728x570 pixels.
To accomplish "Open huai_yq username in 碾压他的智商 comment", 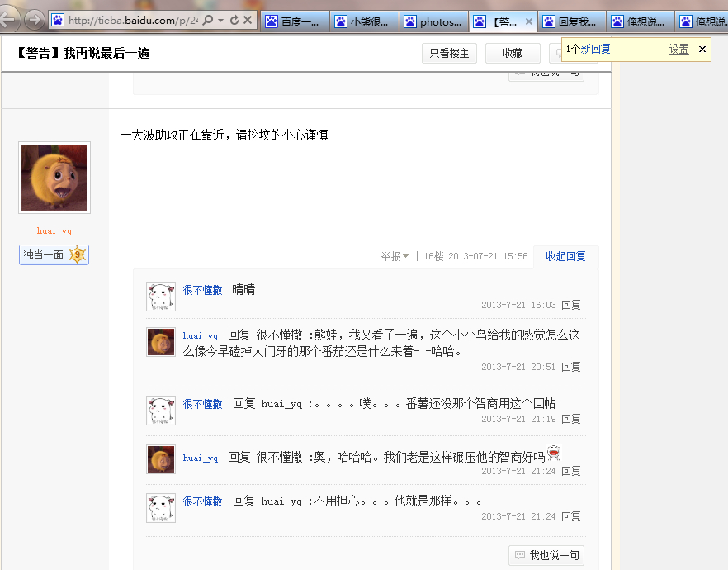I will (x=200, y=458).
